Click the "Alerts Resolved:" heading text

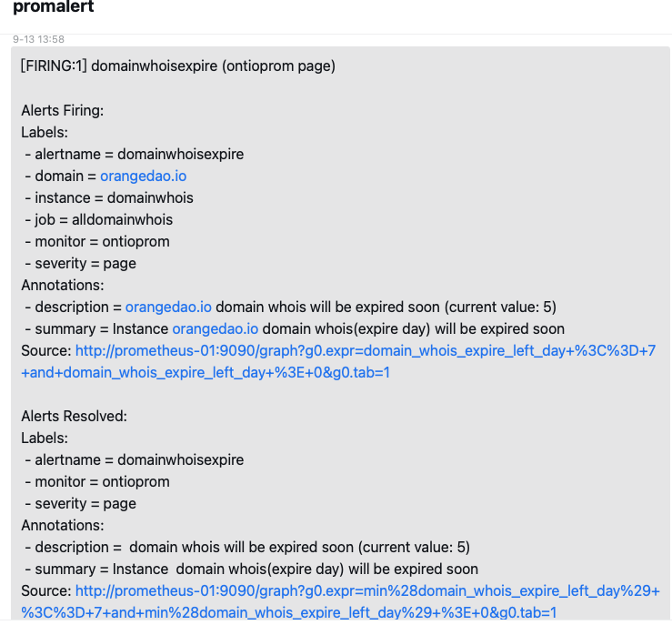point(74,416)
